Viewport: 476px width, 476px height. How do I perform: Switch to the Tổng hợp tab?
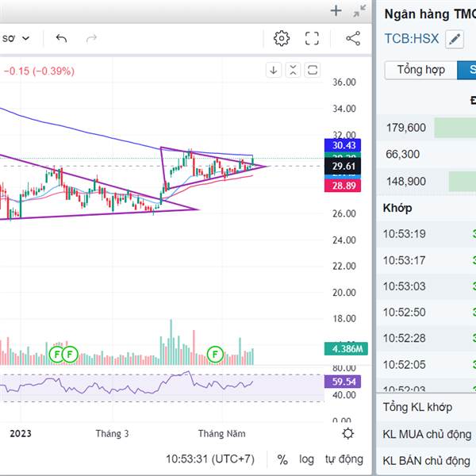coord(421,70)
